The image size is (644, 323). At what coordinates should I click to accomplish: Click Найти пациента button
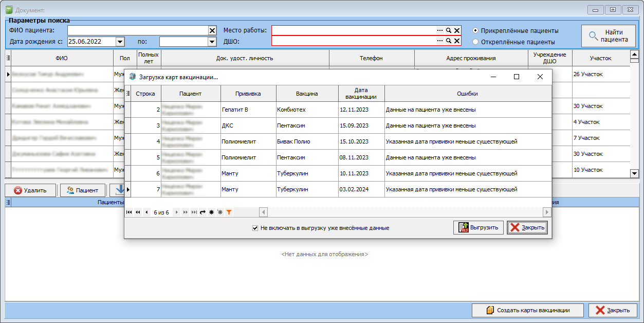point(609,35)
